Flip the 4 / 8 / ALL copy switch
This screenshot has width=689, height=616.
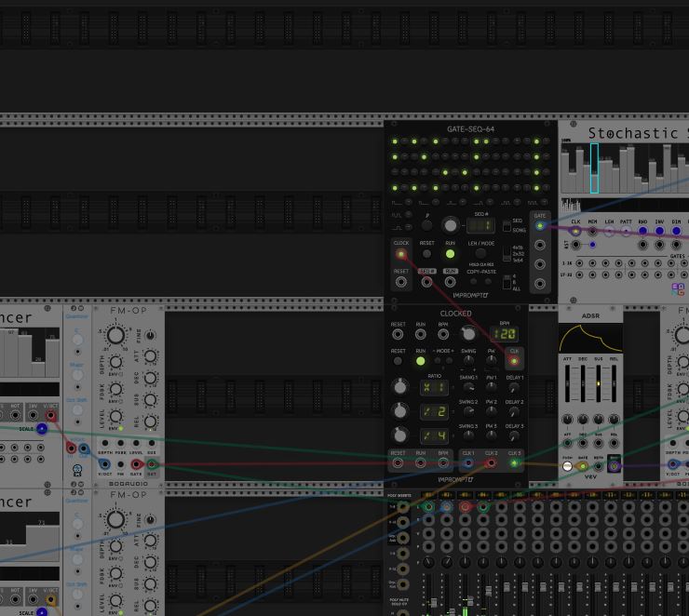pos(507,282)
